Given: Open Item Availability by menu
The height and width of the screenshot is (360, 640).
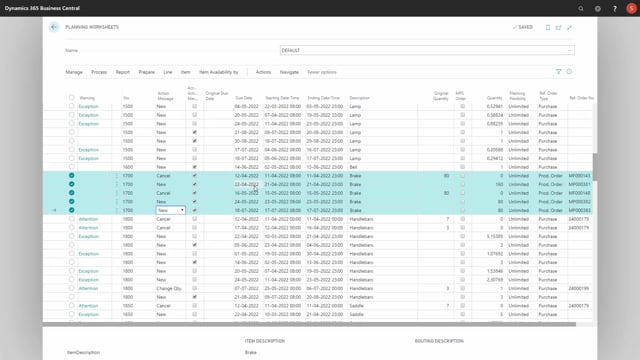Looking at the screenshot, I should point(218,72).
